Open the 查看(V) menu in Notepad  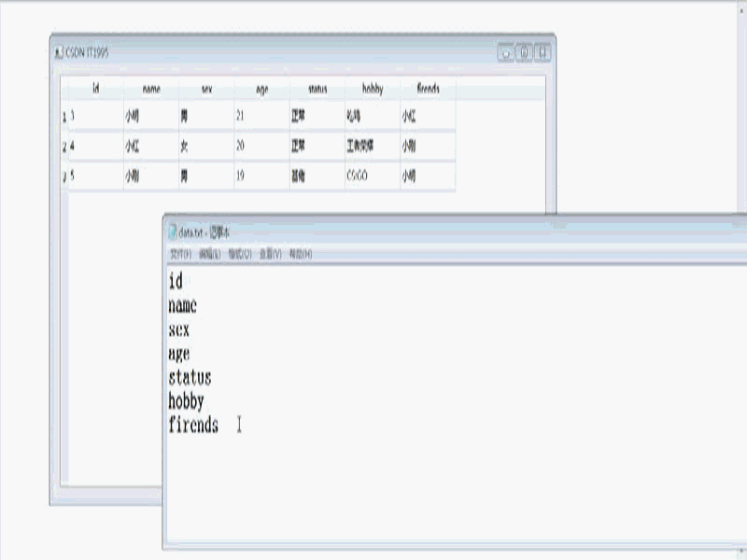[x=270, y=253]
